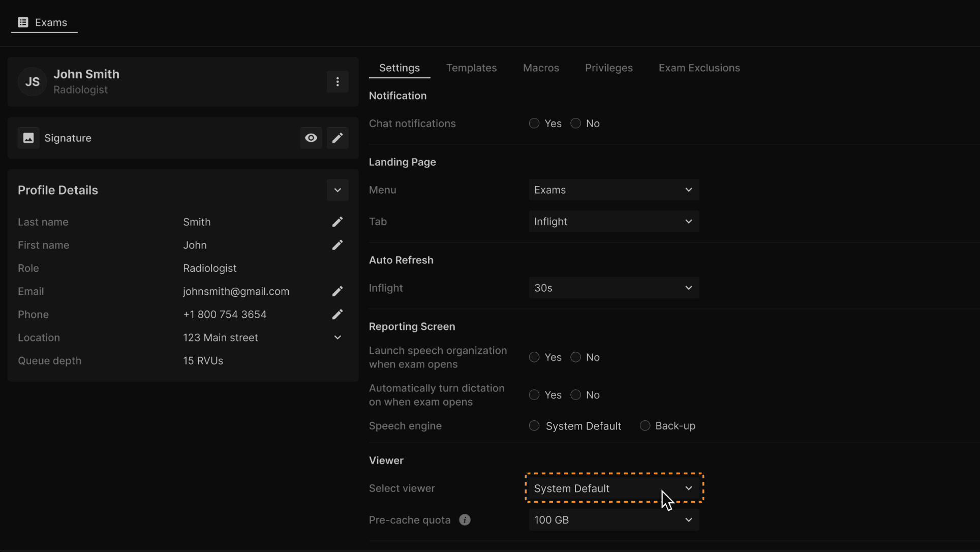Choose No for automatic dictation
The width and height of the screenshot is (980, 552).
[576, 395]
